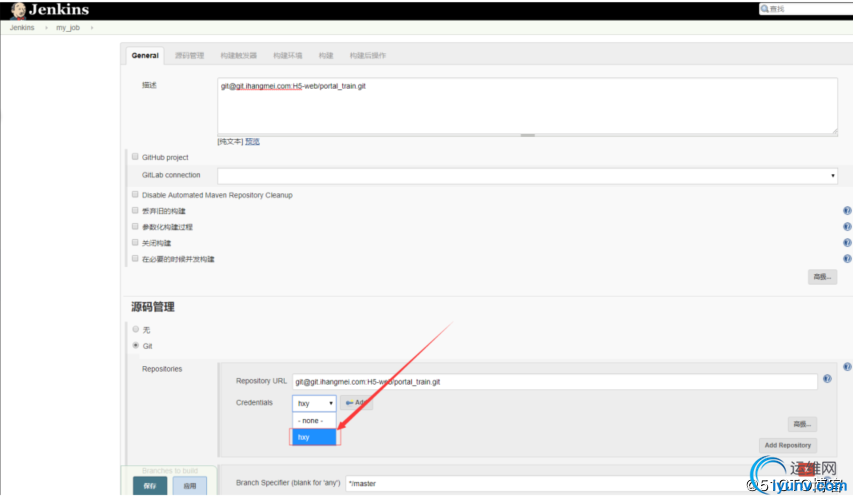Click the Jenkins title text in header
The image size is (853, 502).
[x=59, y=10]
